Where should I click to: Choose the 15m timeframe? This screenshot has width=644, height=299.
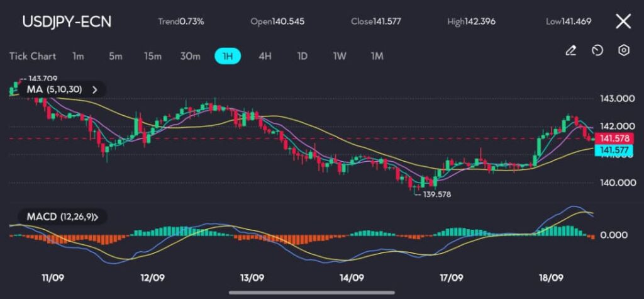[x=153, y=56]
